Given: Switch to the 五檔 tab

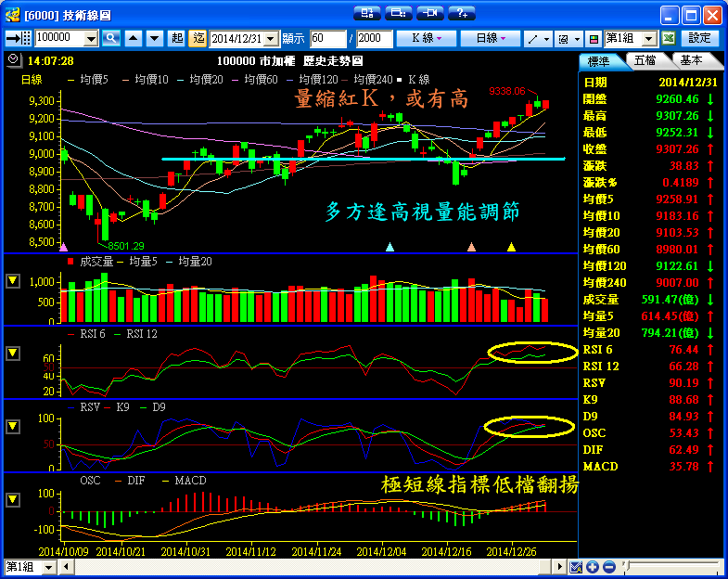Looking at the screenshot, I should (646, 59).
